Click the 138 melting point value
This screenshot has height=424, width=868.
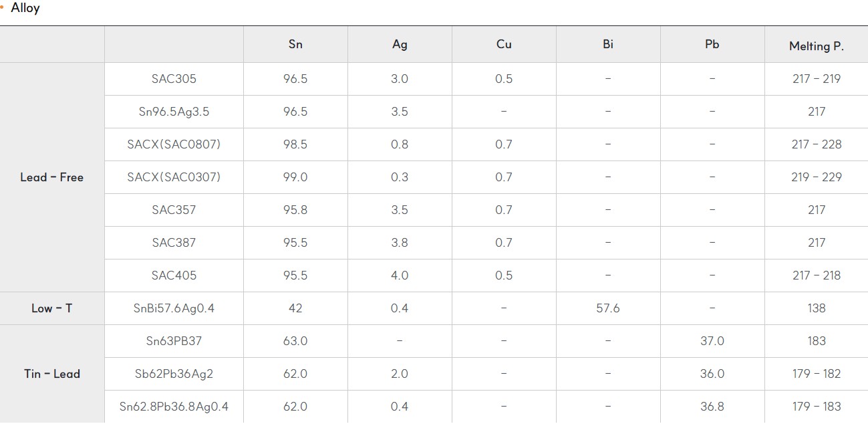pos(817,308)
